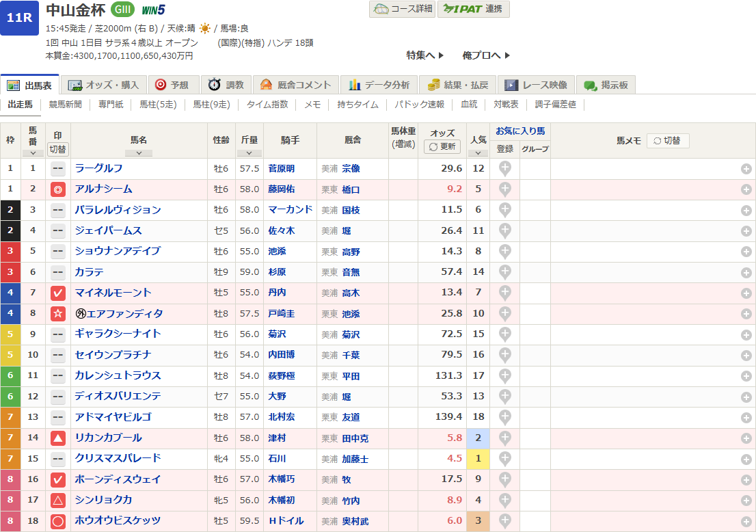Add a memo with plus icon for カラテ
756x532 pixels.
click(x=746, y=273)
